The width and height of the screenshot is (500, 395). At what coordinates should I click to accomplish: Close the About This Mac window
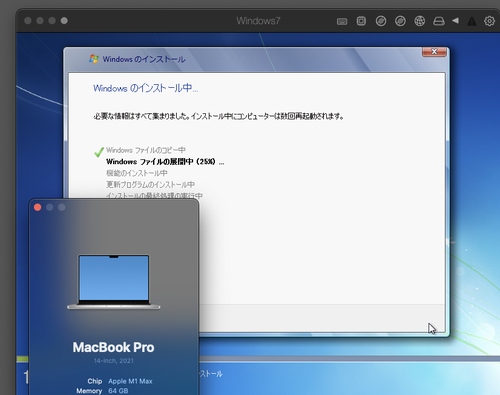(37, 207)
